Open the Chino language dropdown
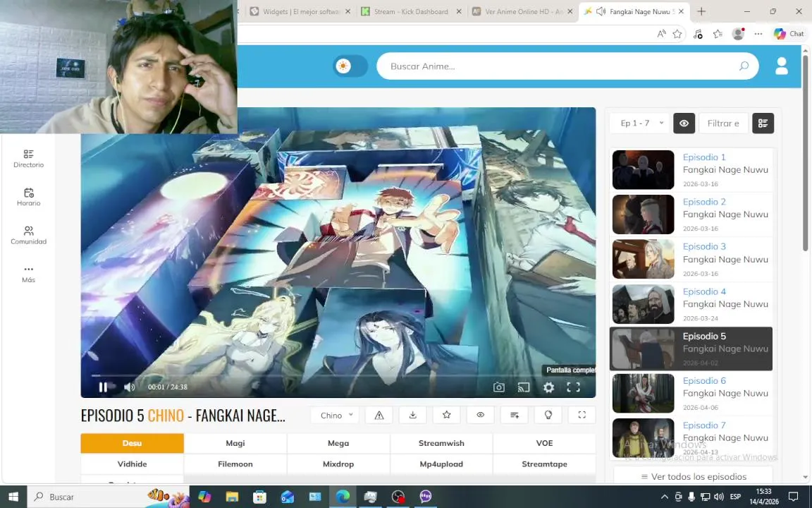This screenshot has height=508, width=812. coord(335,415)
